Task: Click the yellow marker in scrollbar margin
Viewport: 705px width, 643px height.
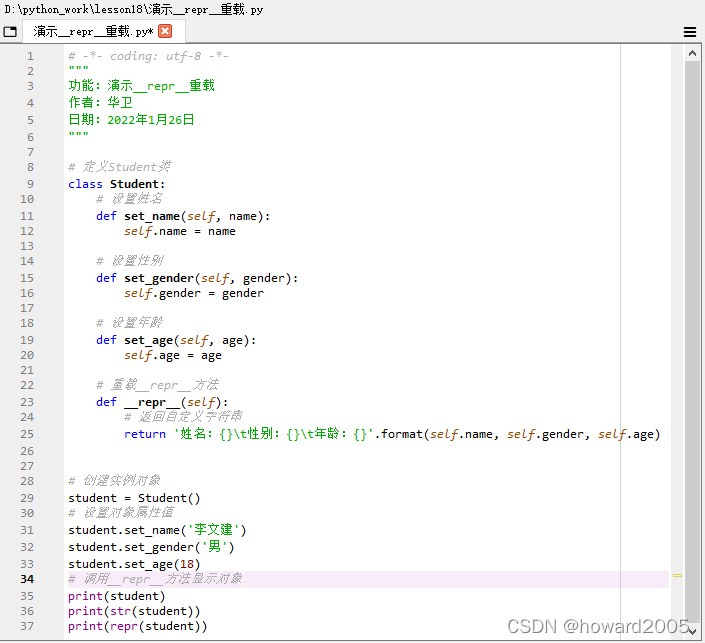Action: click(x=677, y=576)
